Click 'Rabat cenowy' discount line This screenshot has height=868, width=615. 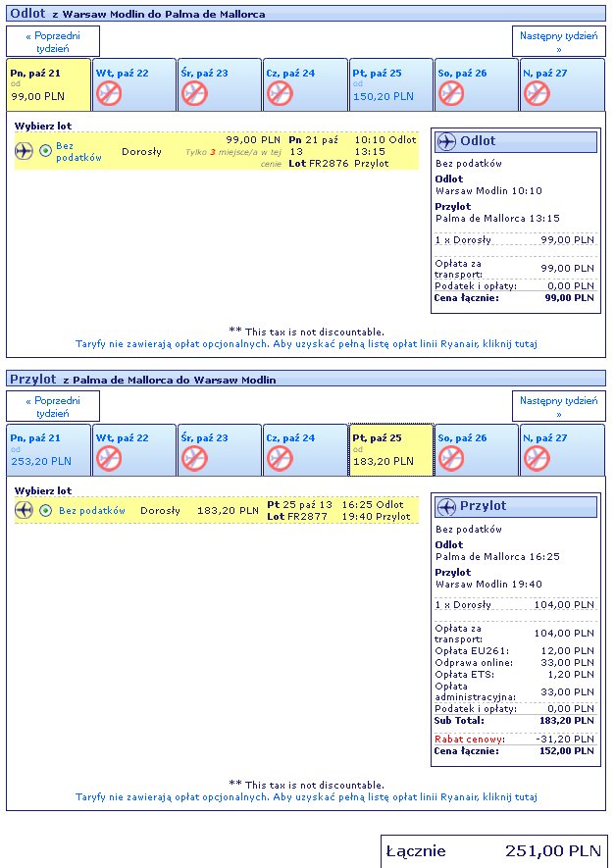[x=514, y=739]
